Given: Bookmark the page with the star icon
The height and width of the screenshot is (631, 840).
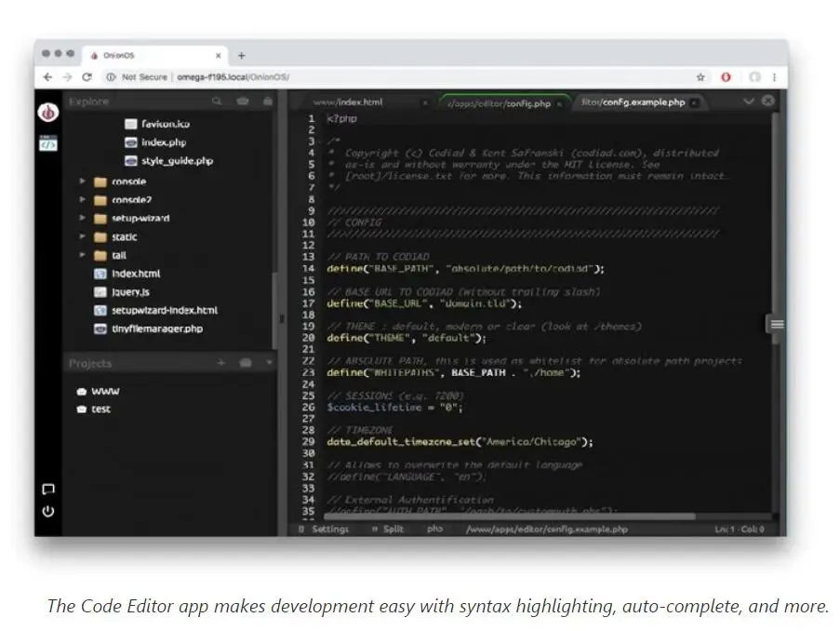Looking at the screenshot, I should 700,77.
